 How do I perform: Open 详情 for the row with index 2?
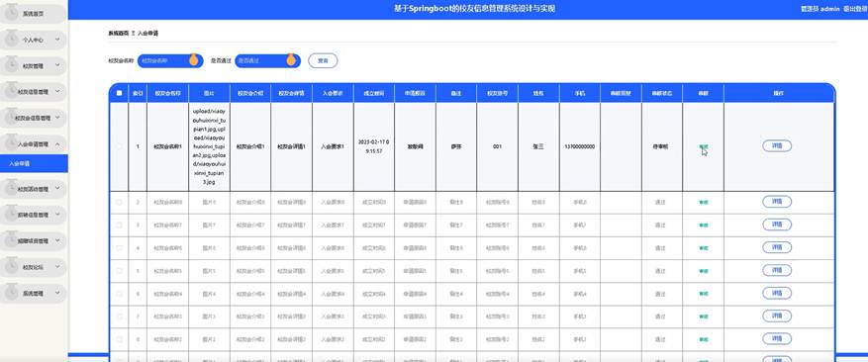(777, 202)
